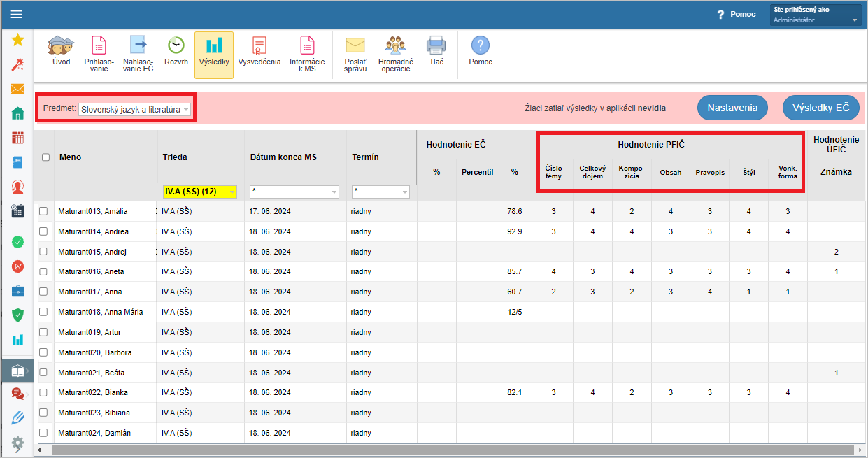Open Hromadné operácie toolbar item
Viewport: 868px width, 458px height.
tap(396, 55)
